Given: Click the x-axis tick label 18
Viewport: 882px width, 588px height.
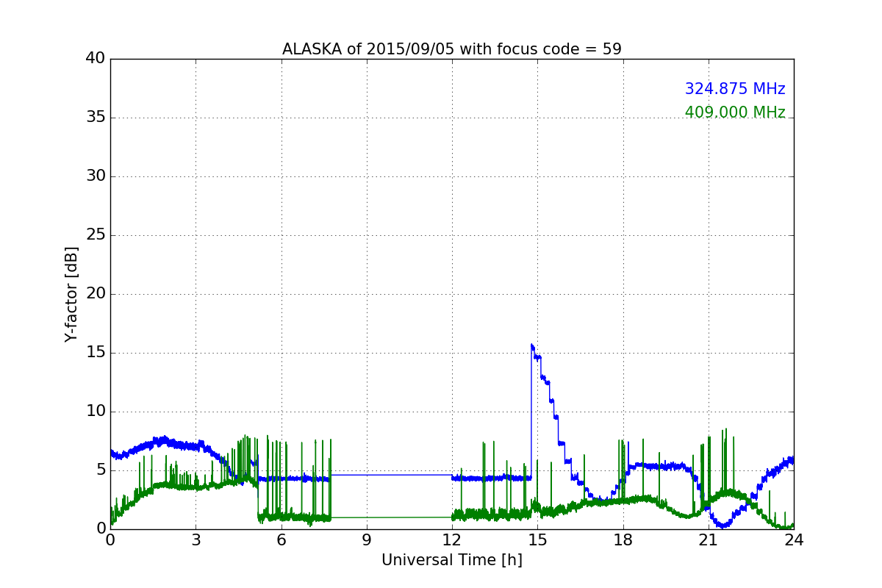Looking at the screenshot, I should pyautogui.click(x=623, y=539).
